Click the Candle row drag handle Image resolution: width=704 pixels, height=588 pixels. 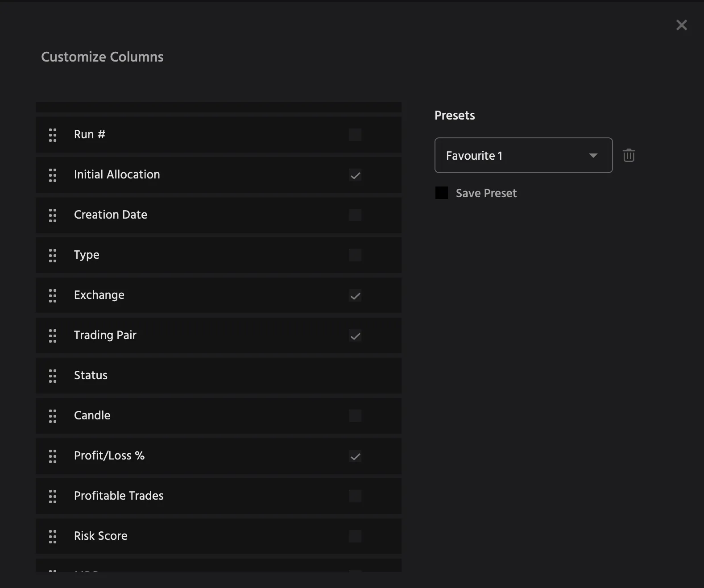(53, 416)
